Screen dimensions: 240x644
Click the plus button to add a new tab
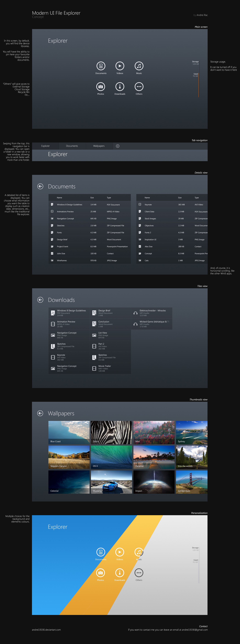(117, 146)
